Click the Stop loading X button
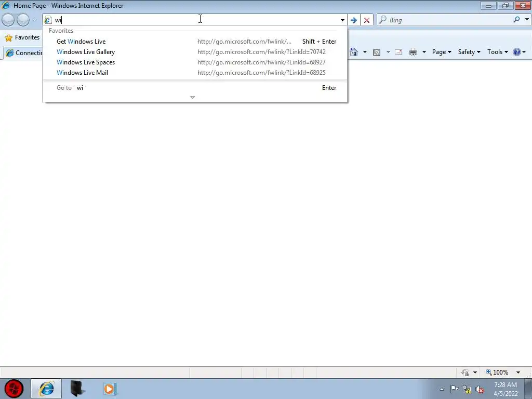Viewport: 532px width, 399px height. point(367,20)
